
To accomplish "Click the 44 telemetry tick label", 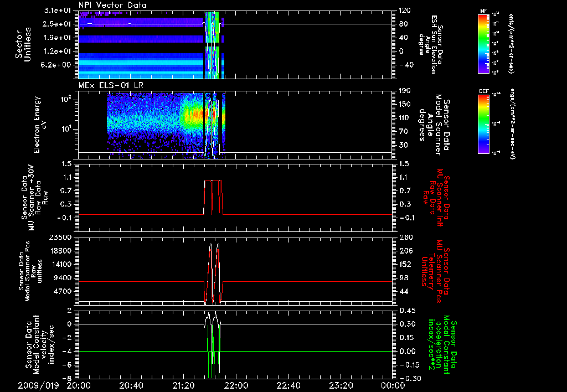I will pos(404,291).
